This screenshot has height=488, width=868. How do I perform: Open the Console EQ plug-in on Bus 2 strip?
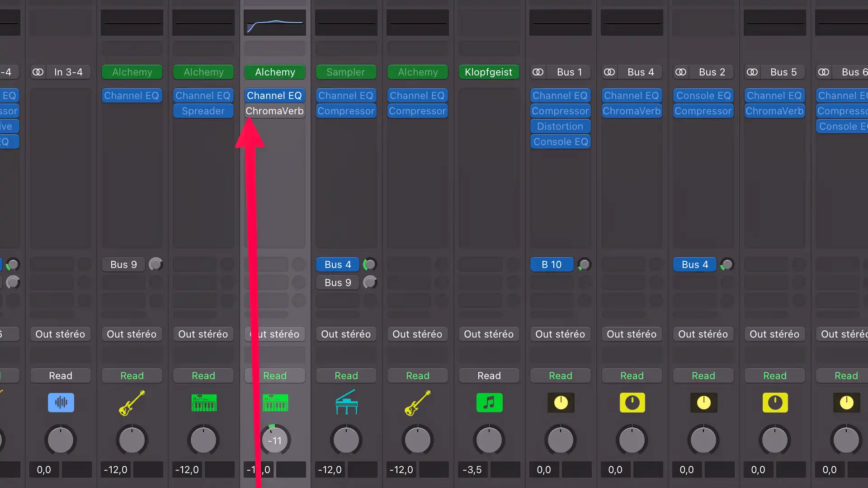[x=703, y=95]
